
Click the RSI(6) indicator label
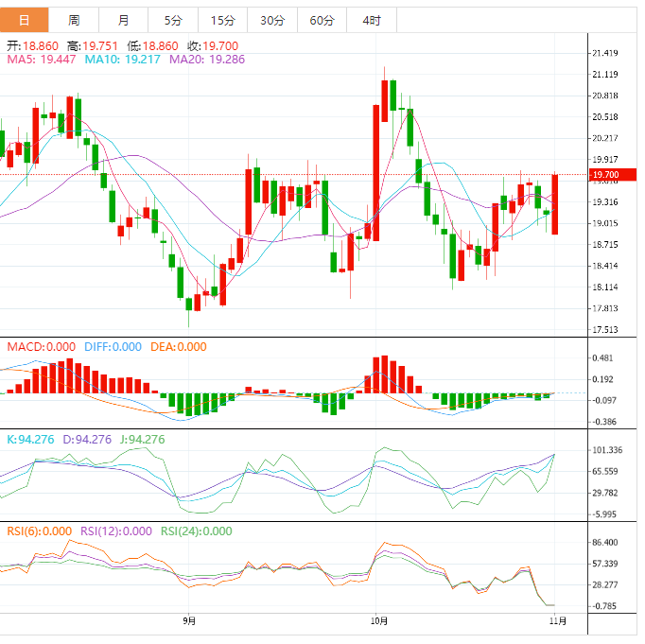point(39,531)
